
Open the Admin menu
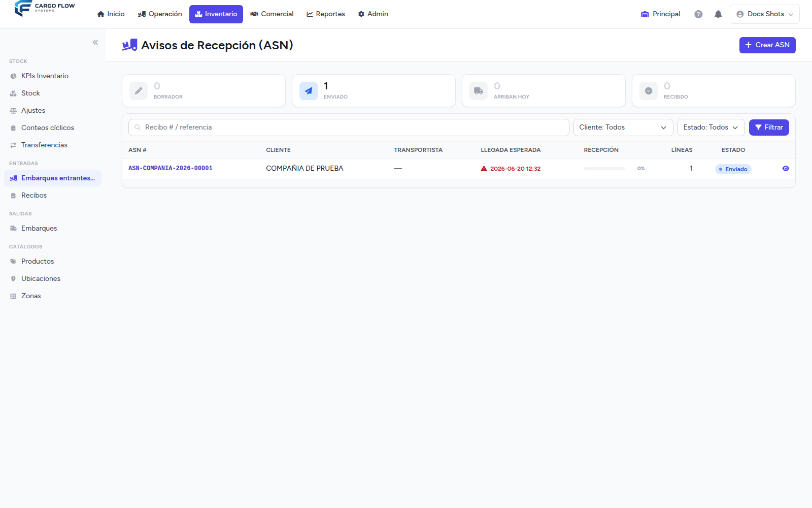click(373, 14)
